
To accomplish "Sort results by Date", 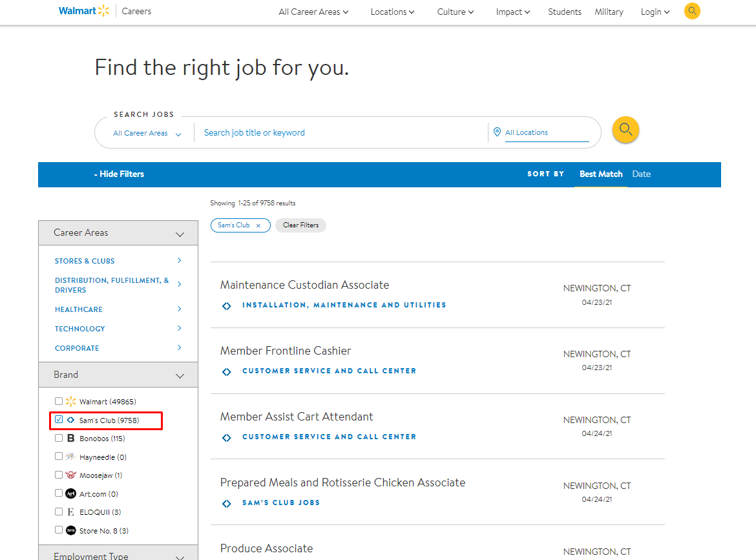I will pyautogui.click(x=641, y=174).
